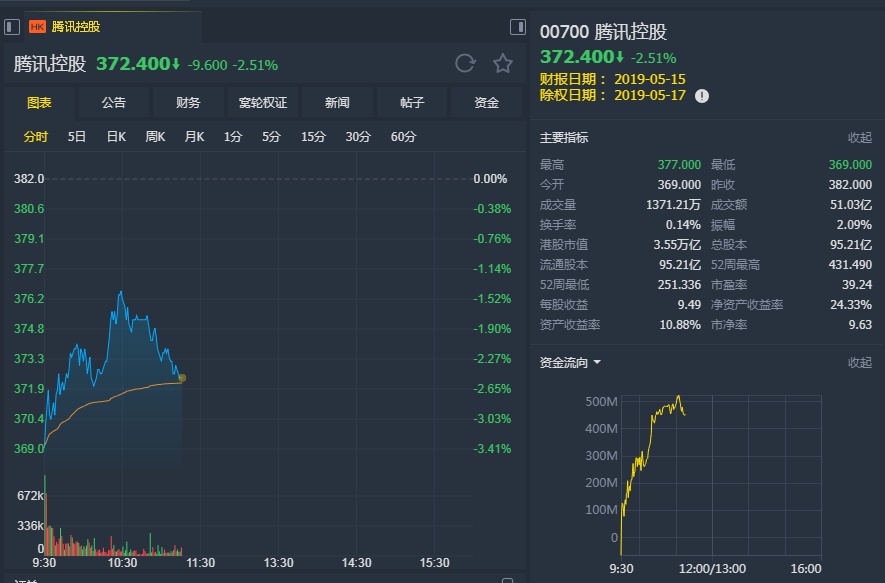This screenshot has height=583, width=885.
Task: Open the 新闻 tab
Action: pos(337,103)
